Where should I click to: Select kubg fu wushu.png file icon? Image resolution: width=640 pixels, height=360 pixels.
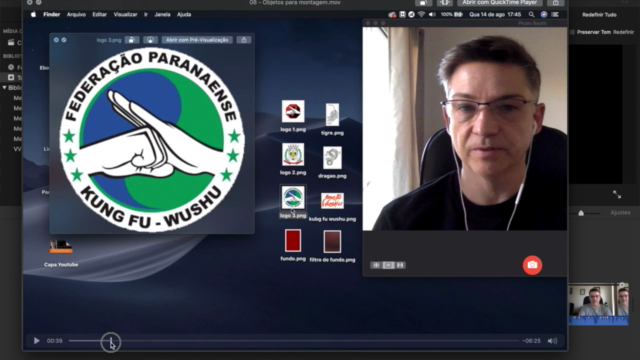click(x=332, y=201)
